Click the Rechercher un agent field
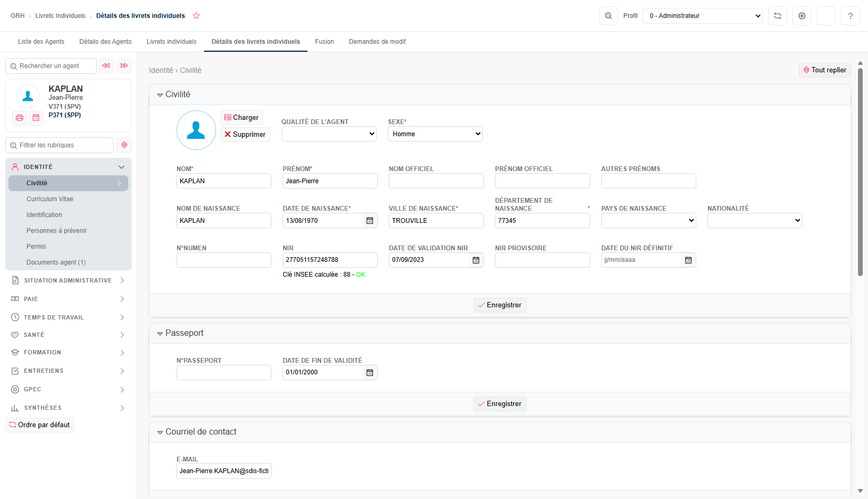868x499 pixels. click(51, 66)
